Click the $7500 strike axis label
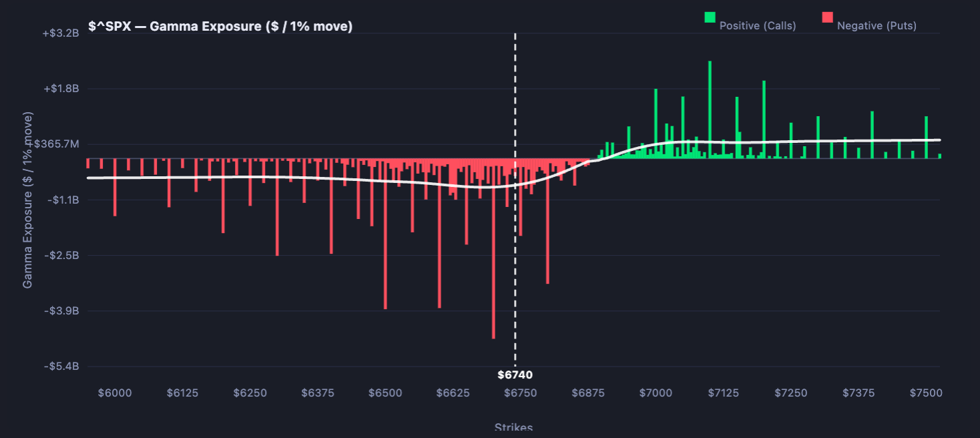Screen dimensions: 980x438 [926, 393]
